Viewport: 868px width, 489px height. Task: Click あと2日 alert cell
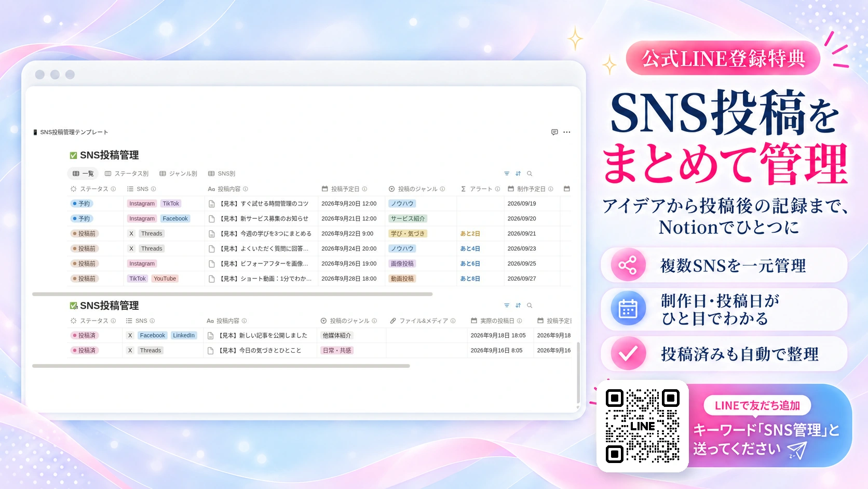point(470,234)
